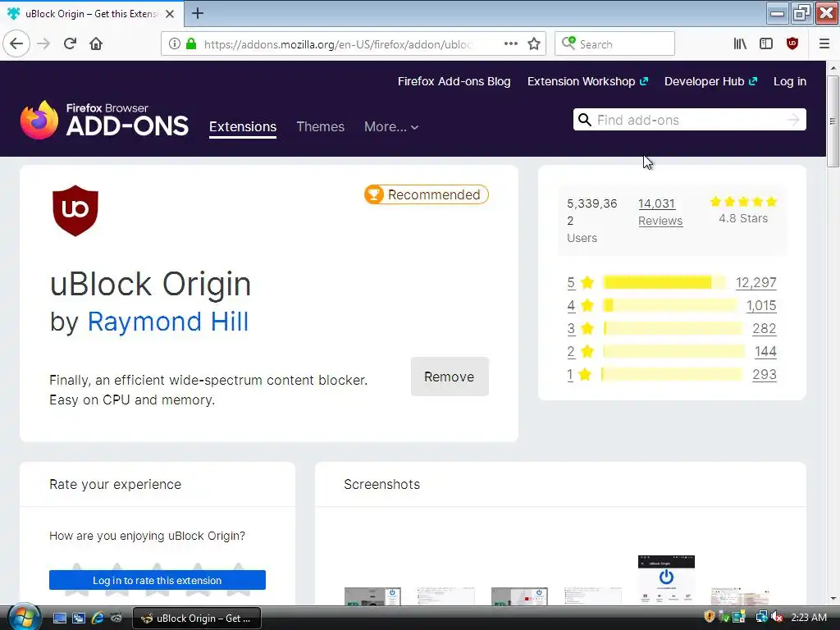Click Show Desktop in Quick Launch
840x630 pixels.
[59, 619]
